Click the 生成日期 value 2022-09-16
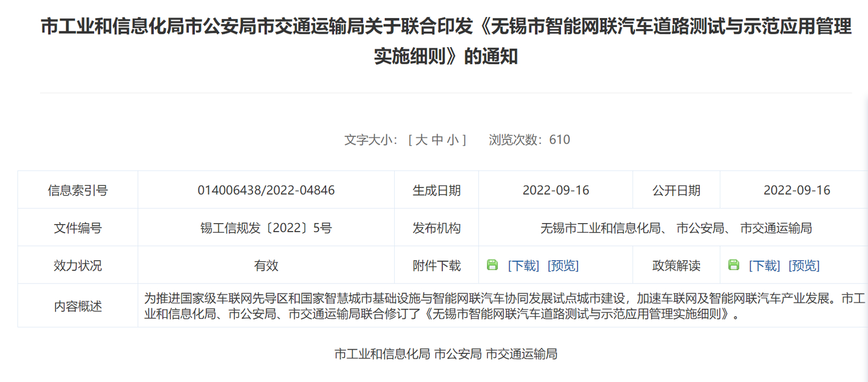The image size is (868, 382). [x=556, y=190]
